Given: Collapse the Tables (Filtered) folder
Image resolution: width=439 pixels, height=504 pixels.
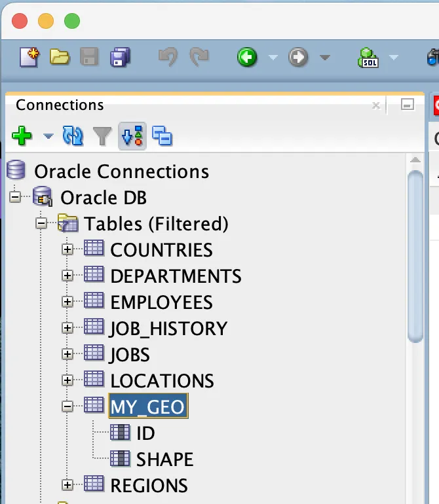Looking at the screenshot, I should point(41,223).
